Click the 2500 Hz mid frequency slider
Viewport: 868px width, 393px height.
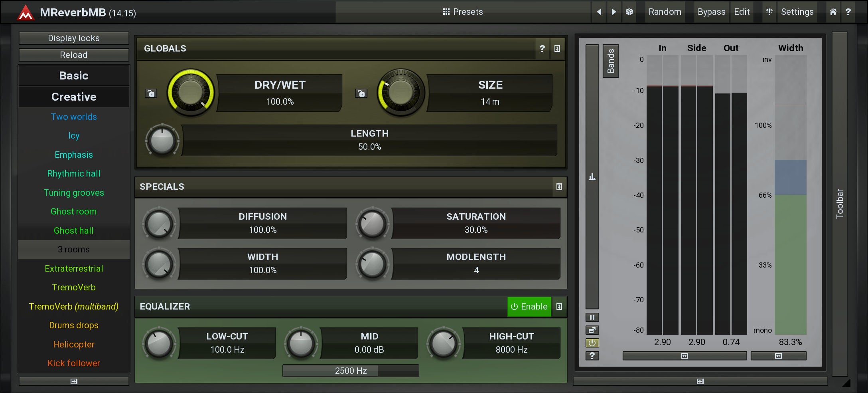tap(351, 371)
